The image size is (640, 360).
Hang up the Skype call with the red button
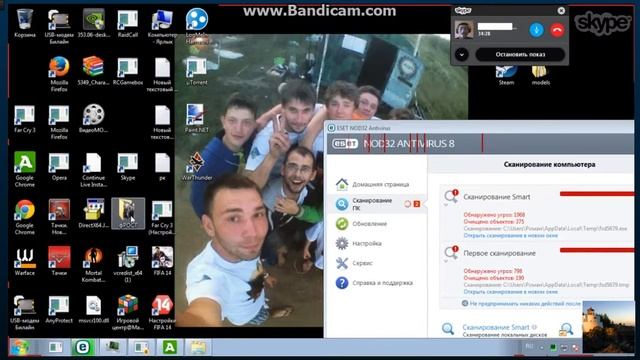click(x=557, y=30)
